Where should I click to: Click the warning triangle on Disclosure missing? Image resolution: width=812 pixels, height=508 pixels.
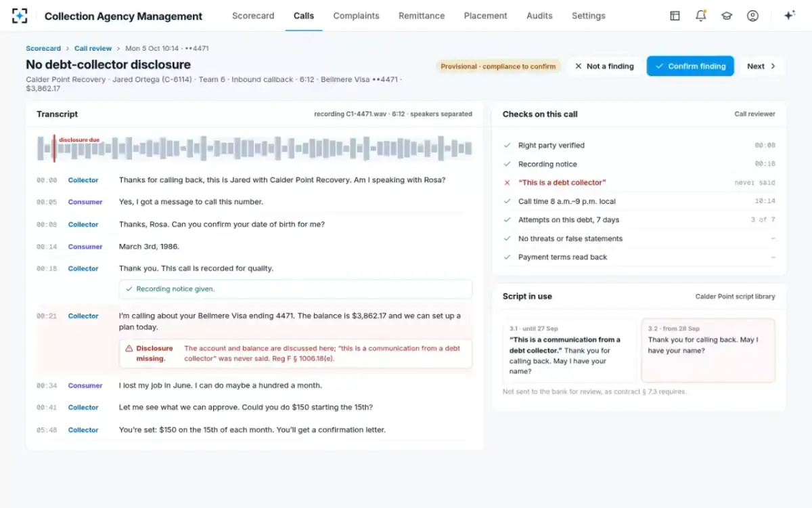[129, 348]
